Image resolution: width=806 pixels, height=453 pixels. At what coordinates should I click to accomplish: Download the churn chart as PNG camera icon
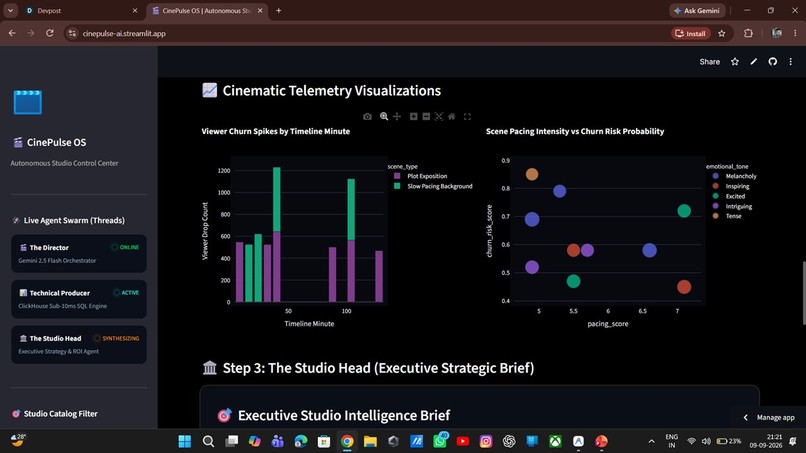[367, 117]
